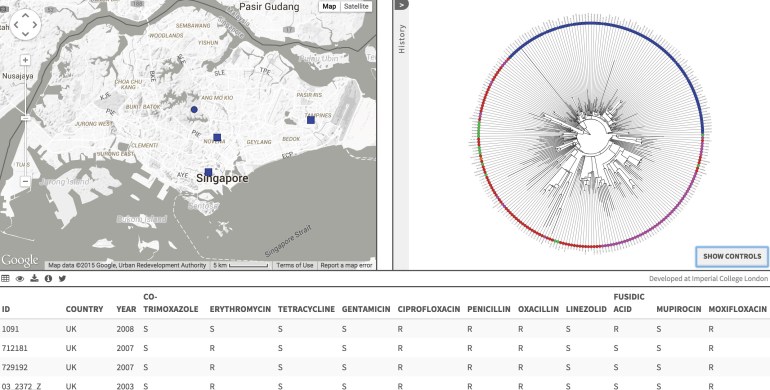Pan the map left arrow
770x390 pixels.
16,24
